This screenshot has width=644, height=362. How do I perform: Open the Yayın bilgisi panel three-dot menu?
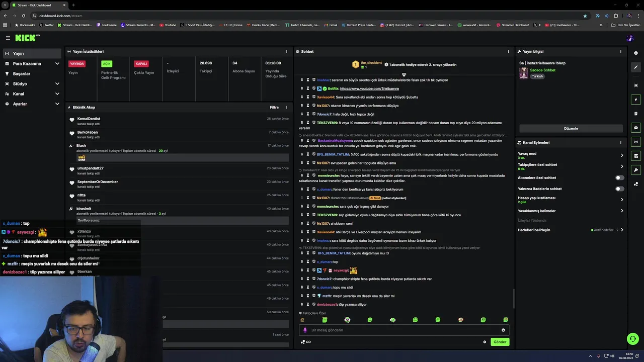point(620,51)
